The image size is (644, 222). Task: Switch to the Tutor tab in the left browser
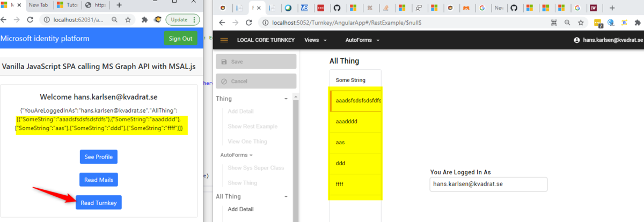pos(69,5)
